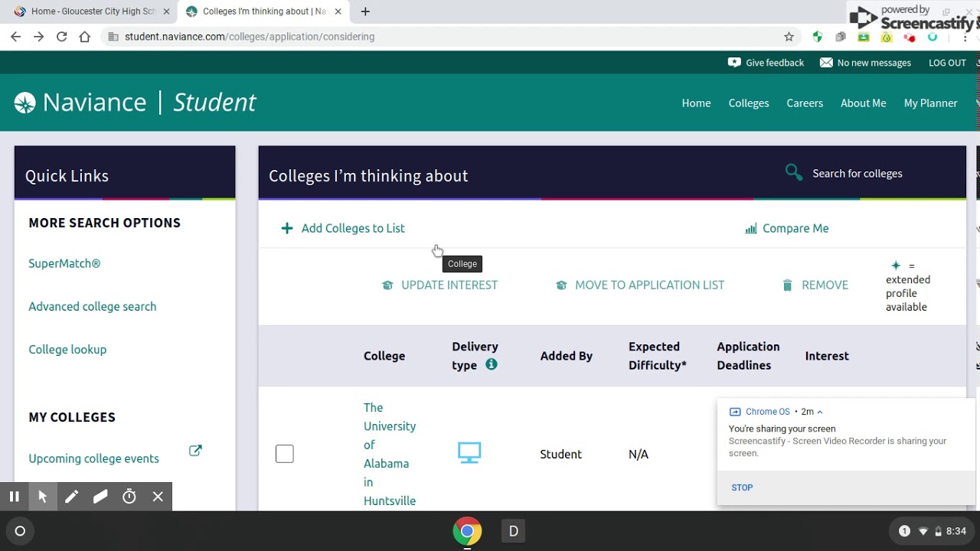980x551 pixels.
Task: Select the Screencastify eraser tool
Action: click(x=100, y=497)
